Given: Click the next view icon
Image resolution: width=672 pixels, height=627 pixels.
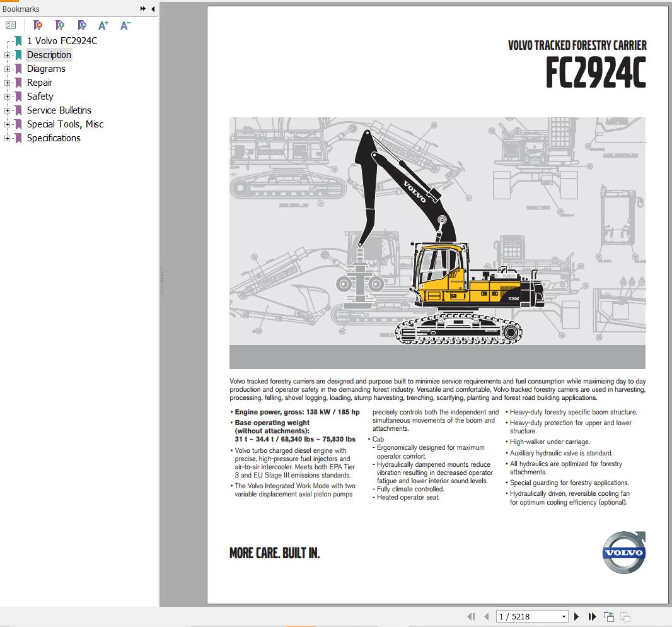Looking at the screenshot, I should pos(625,616).
